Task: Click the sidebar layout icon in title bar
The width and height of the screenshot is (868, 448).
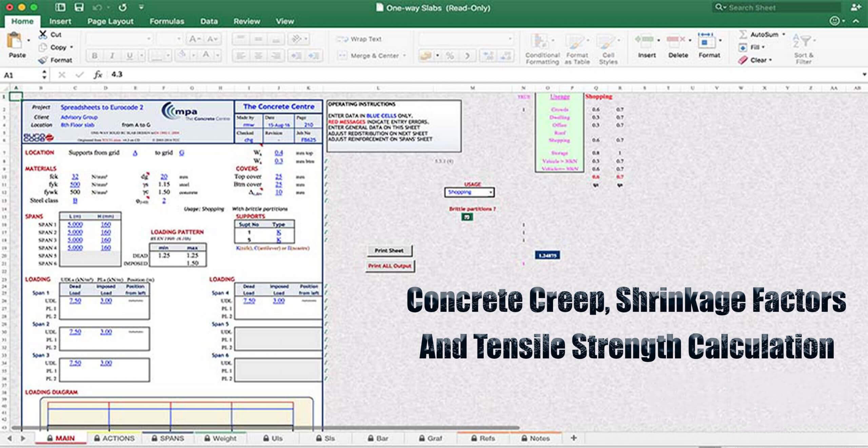Action: click(60, 7)
